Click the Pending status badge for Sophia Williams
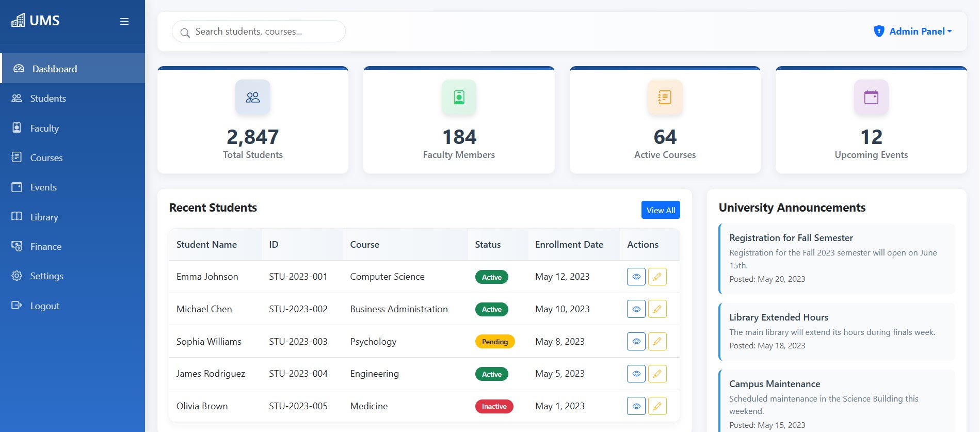The width and height of the screenshot is (980, 432). click(x=494, y=342)
